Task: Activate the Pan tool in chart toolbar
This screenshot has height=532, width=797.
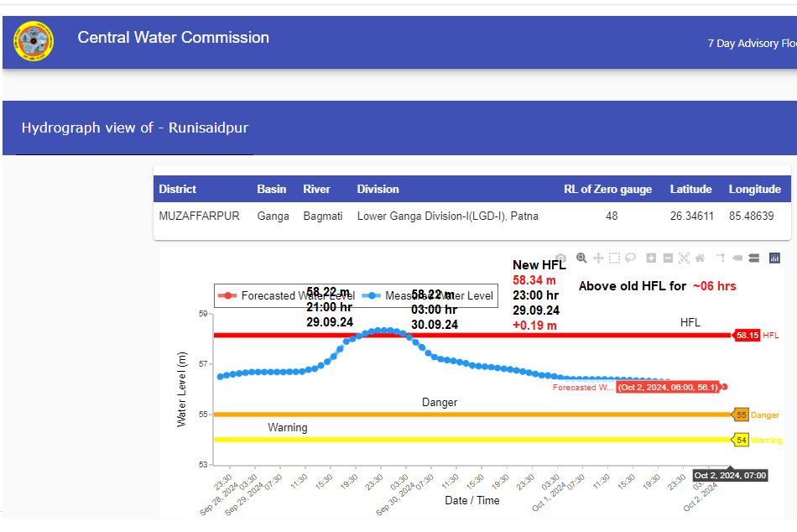Action: tap(598, 258)
